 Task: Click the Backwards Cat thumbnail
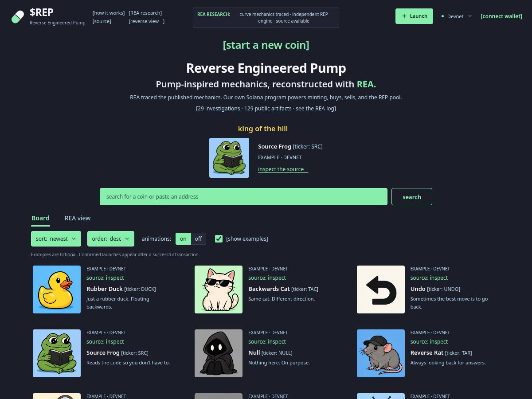219,289
